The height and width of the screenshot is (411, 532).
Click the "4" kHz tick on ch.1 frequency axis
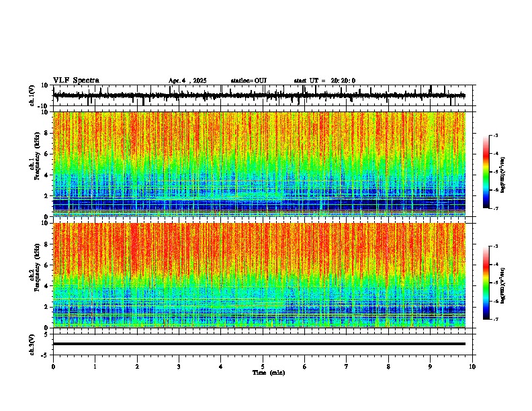click(x=46, y=175)
